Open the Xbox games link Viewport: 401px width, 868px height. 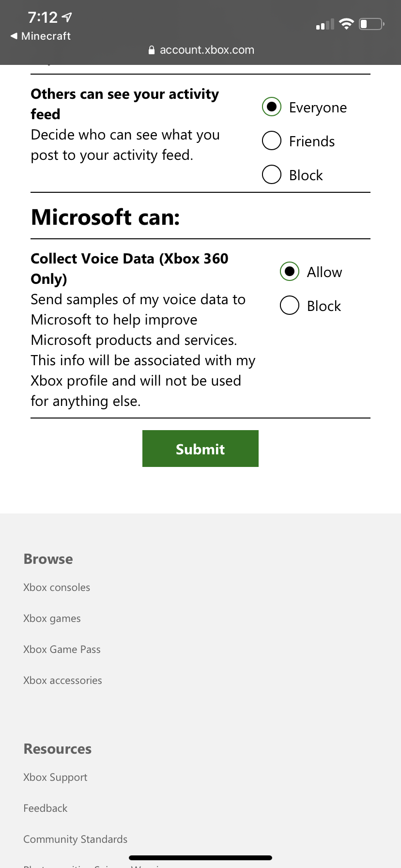point(52,618)
